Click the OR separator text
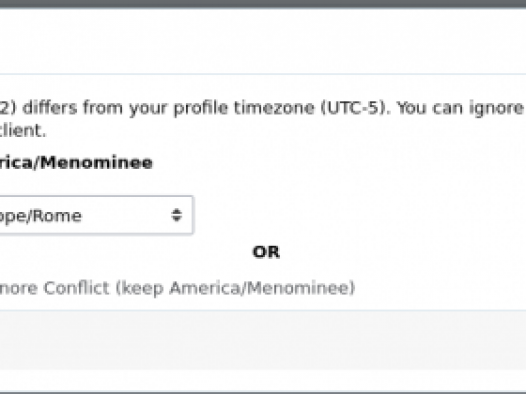 (x=266, y=252)
